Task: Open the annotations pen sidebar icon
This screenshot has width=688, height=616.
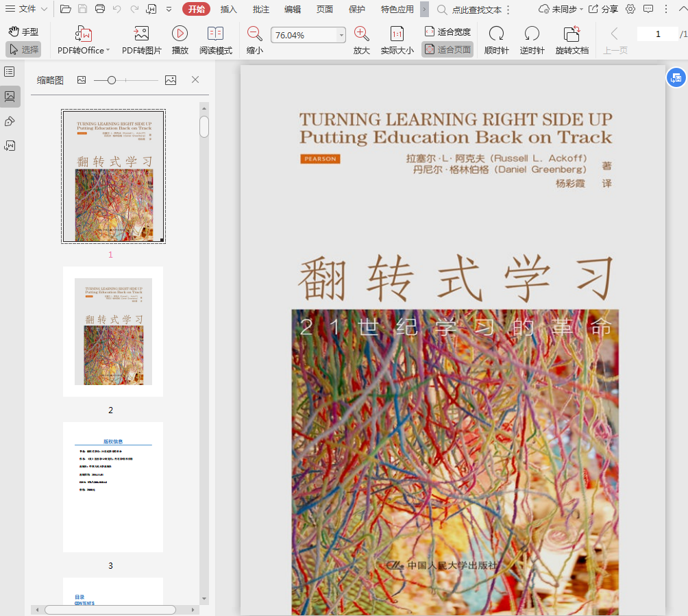Action: click(x=10, y=121)
